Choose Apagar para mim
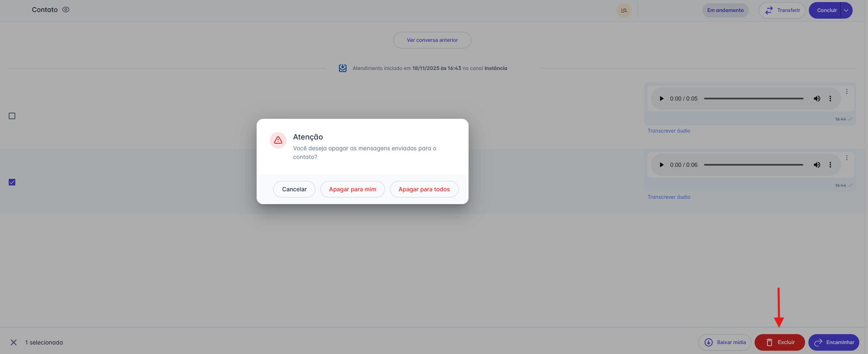Screen dimensions: 868x354 click(352, 189)
